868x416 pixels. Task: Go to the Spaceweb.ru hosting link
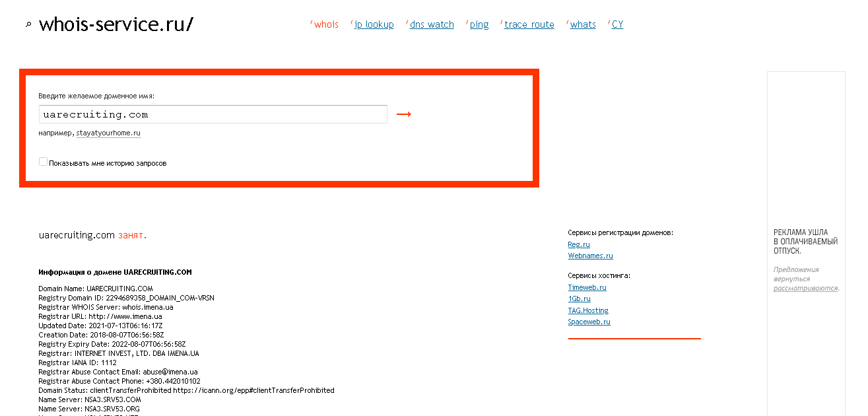click(x=589, y=322)
